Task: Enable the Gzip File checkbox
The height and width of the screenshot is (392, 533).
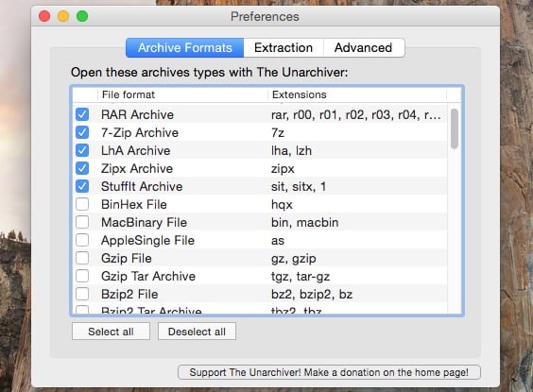Action: [x=82, y=258]
